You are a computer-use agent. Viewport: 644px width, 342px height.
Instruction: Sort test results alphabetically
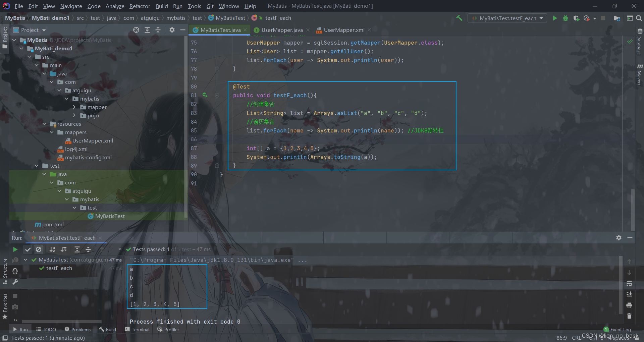pyautogui.click(x=52, y=249)
